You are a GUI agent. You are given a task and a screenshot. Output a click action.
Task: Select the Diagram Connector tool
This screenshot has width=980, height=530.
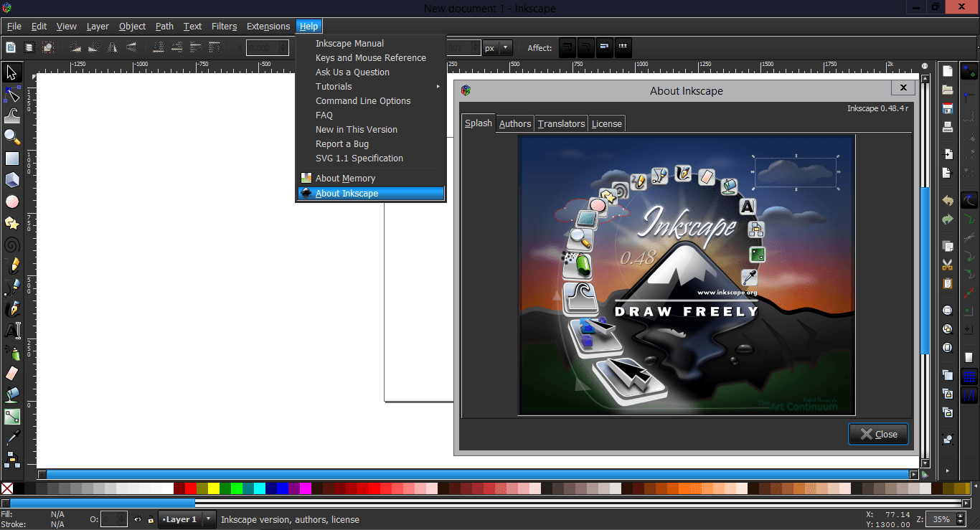(x=11, y=459)
